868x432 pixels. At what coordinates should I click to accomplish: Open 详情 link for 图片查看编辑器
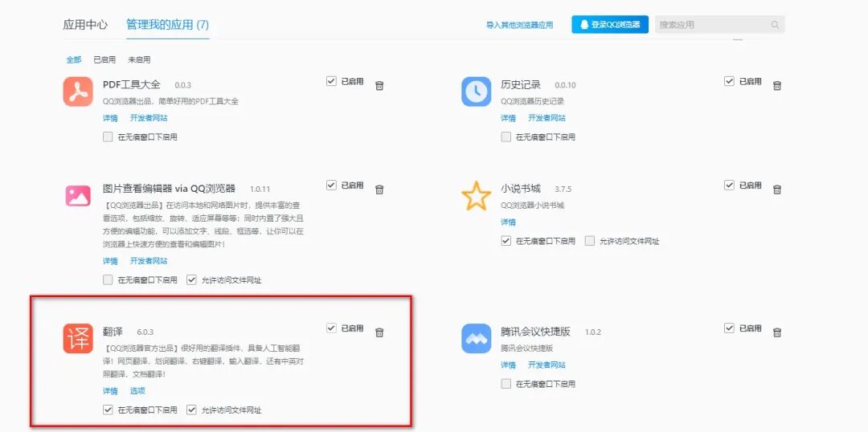[110, 260]
